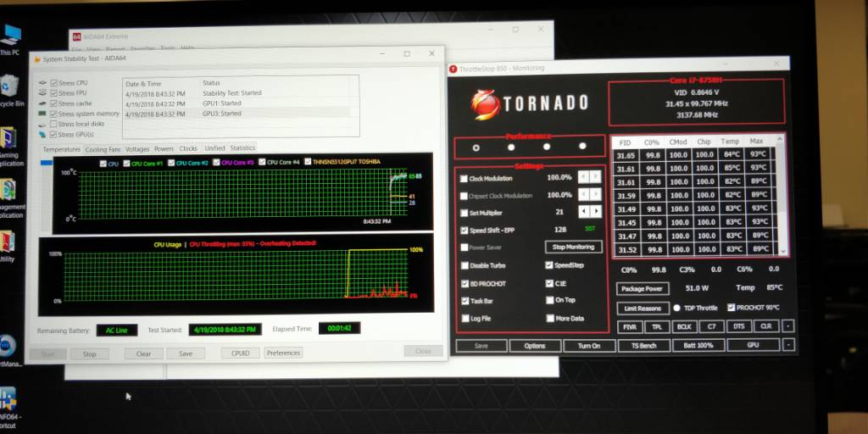868x434 pixels.
Task: Decrease Chipset Clock Modulation value
Action: (583, 195)
